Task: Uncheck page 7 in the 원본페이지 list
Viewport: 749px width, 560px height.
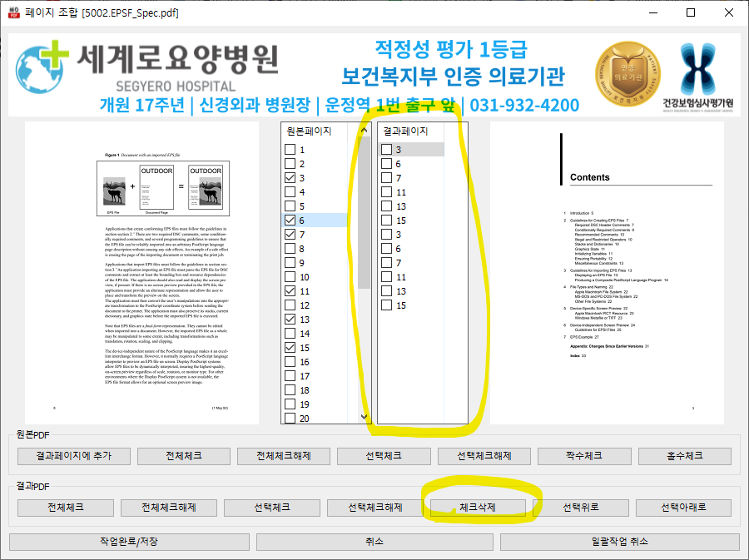Action: (x=290, y=235)
